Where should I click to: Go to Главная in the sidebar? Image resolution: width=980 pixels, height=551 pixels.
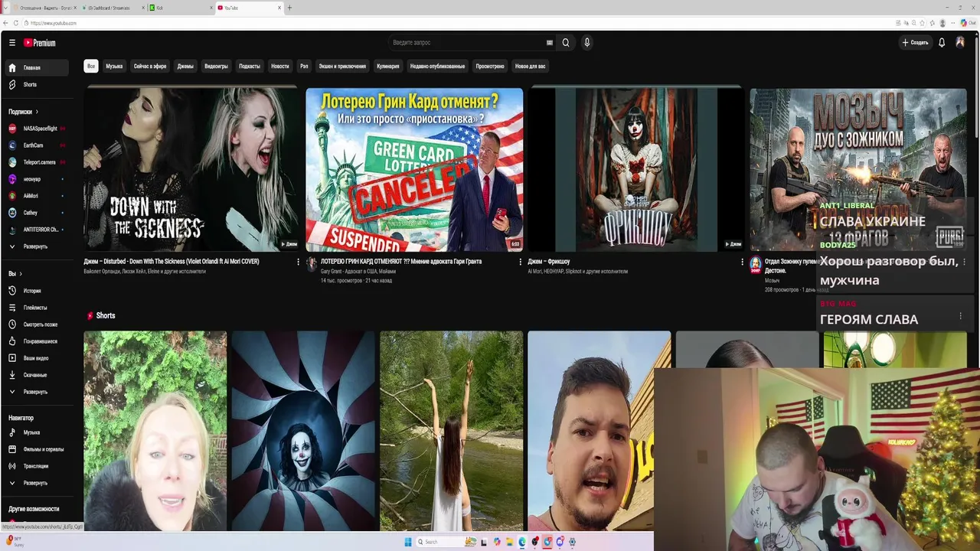click(36, 67)
